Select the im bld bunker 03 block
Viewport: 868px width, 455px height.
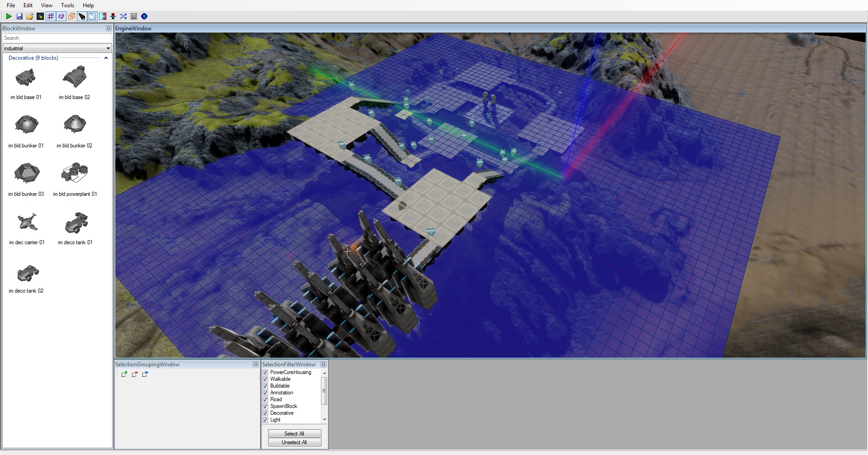(x=26, y=180)
